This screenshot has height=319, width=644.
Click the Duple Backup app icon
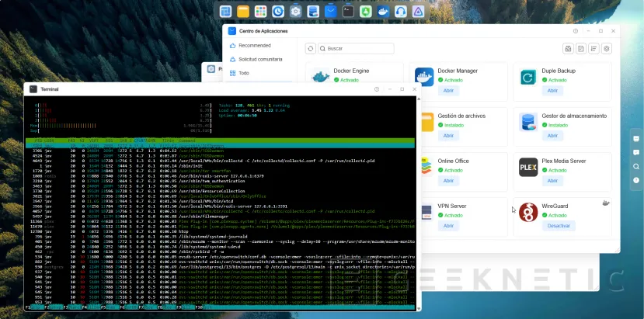click(x=528, y=77)
